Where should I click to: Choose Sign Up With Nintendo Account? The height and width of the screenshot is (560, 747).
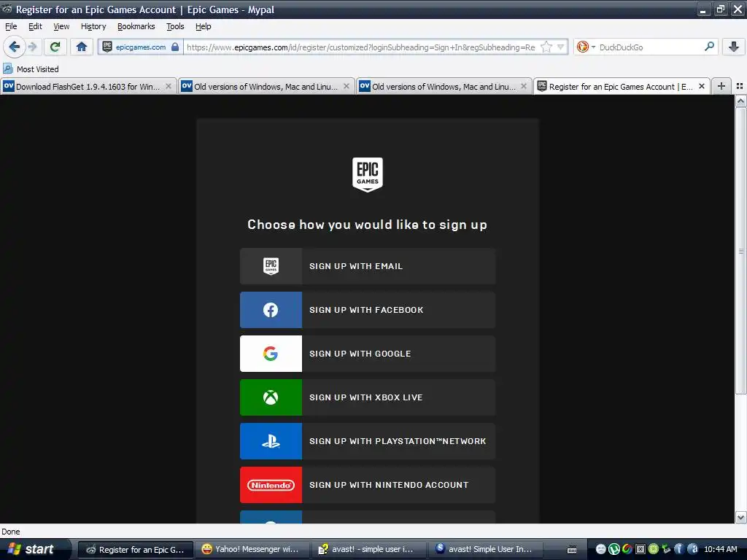(x=368, y=485)
